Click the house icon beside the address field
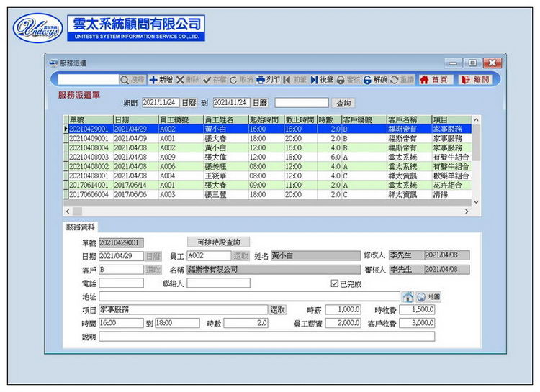Image resolution: width=540 pixels, height=392 pixels. coord(408,296)
